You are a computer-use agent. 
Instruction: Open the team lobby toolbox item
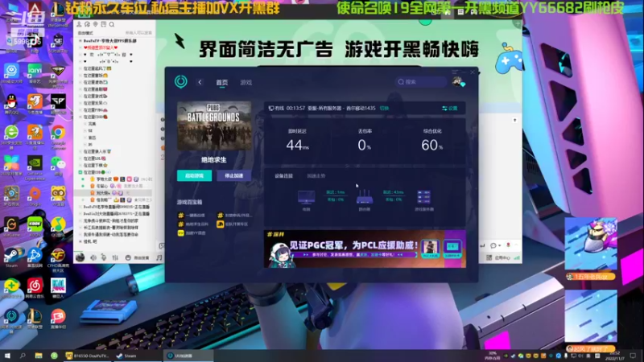click(233, 224)
